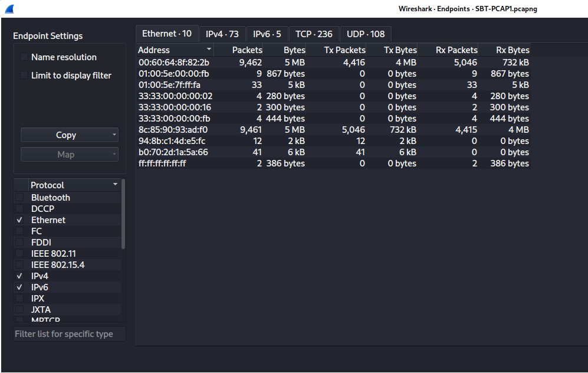Viewport: 588px width, 373px height.
Task: Click the Wireshark shark fin icon
Action: coord(9,9)
